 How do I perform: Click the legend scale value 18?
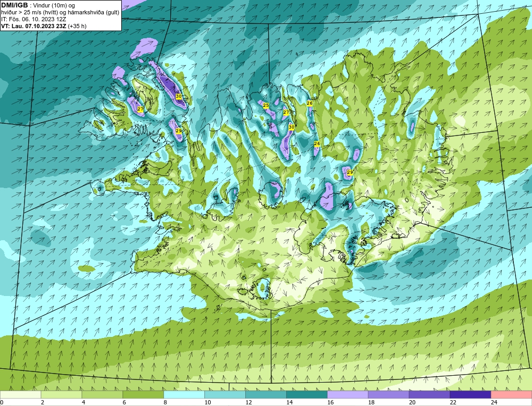pyautogui.click(x=371, y=402)
